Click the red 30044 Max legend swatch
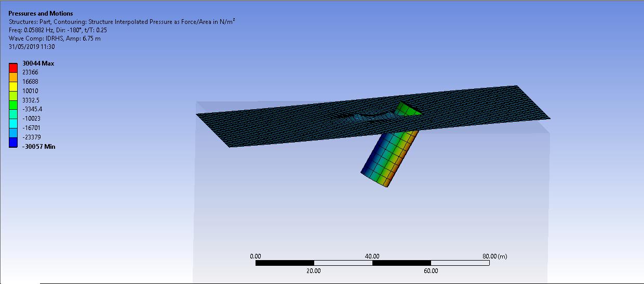 (14, 67)
